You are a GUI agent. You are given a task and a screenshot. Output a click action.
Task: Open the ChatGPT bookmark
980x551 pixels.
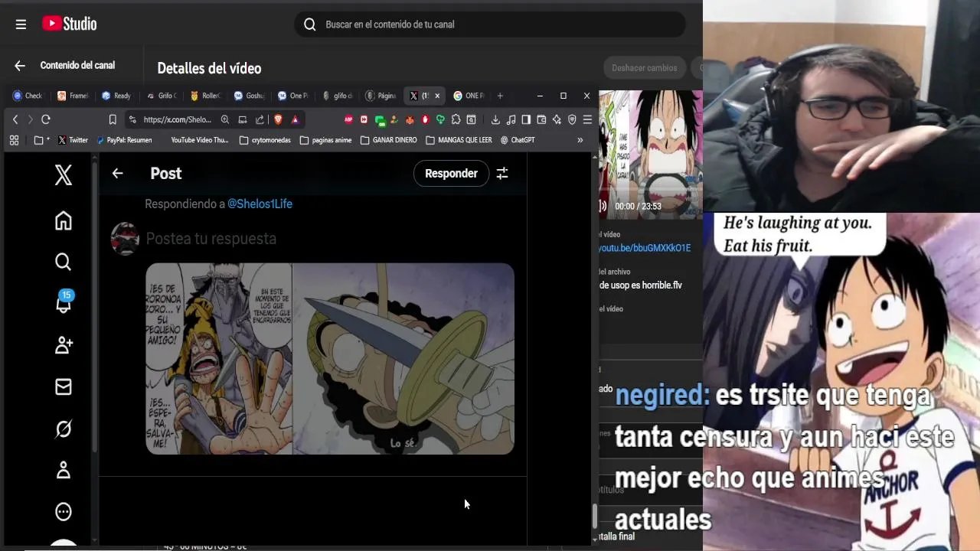[518, 140]
